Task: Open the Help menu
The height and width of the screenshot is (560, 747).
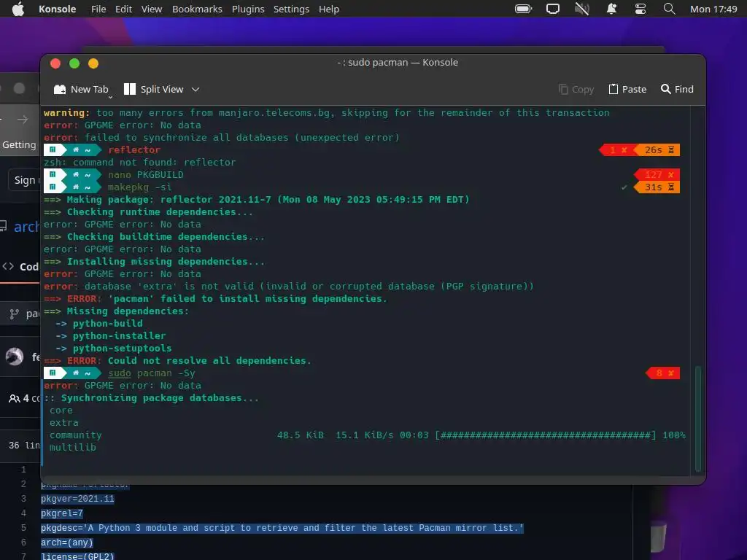Action: 329,9
